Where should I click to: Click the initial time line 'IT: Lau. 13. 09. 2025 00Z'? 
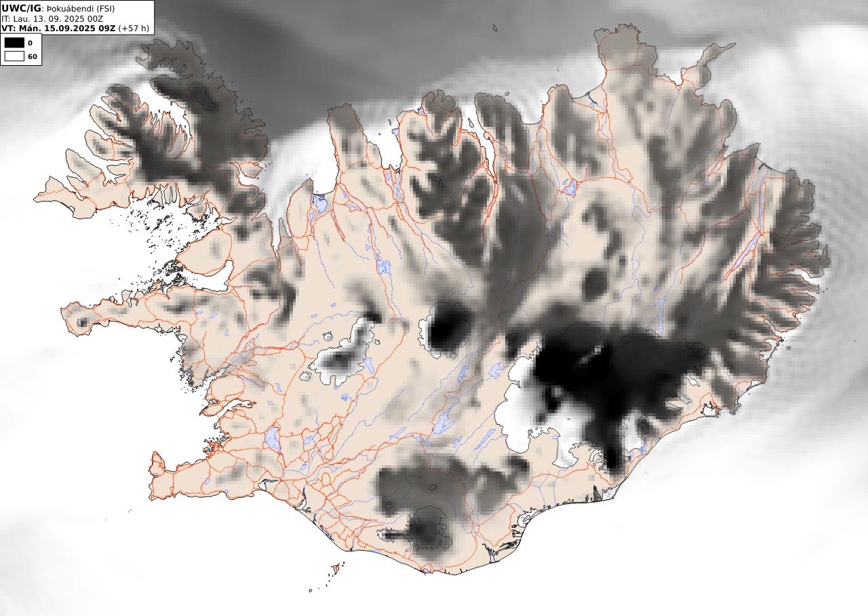52,18
